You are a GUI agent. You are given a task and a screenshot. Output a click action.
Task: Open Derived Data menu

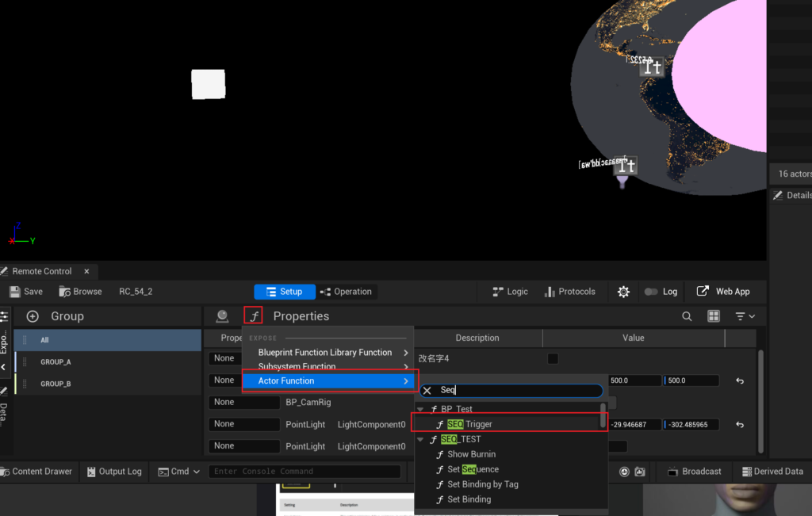(x=772, y=472)
